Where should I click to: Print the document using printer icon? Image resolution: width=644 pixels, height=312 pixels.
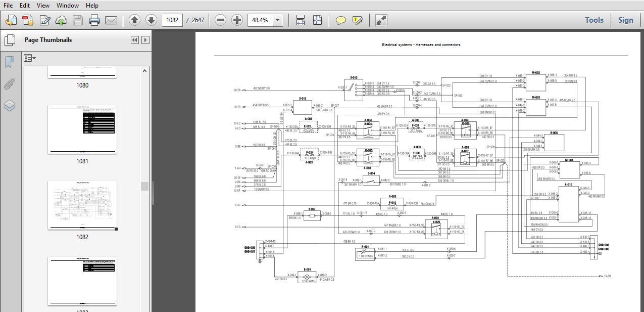(x=94, y=20)
